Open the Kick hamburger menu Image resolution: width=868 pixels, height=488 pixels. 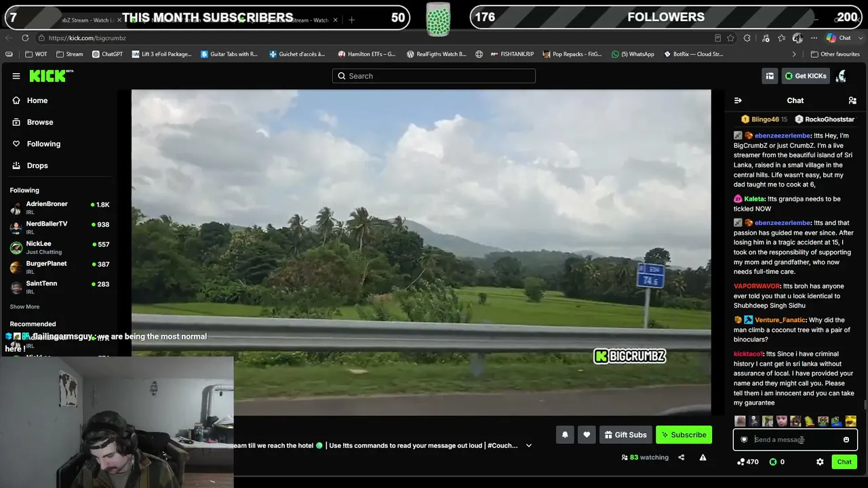[x=16, y=76]
